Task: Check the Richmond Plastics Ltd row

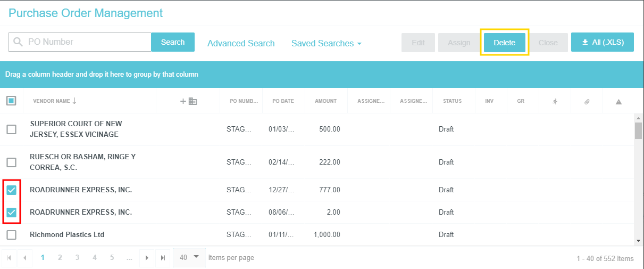Action: click(11, 235)
